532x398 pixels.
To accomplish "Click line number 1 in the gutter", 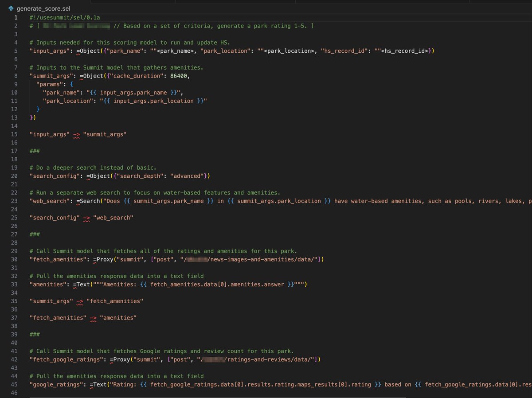I will 16,18.
